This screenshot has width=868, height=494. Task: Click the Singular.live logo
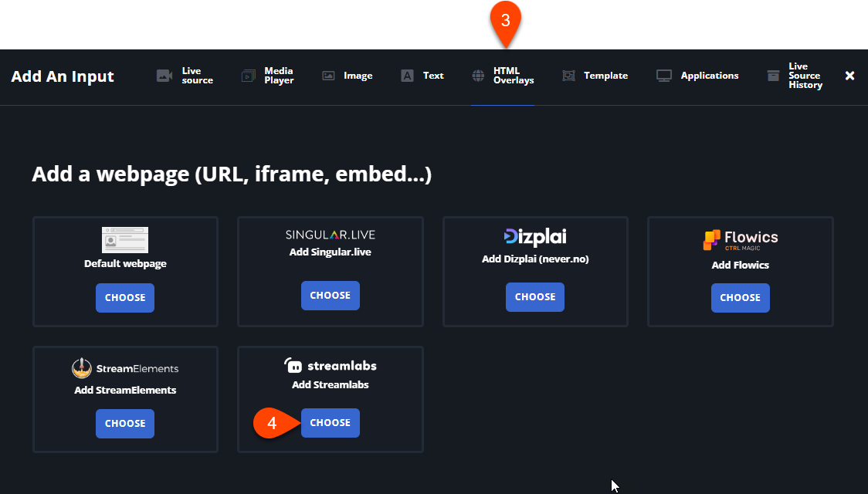[331, 235]
